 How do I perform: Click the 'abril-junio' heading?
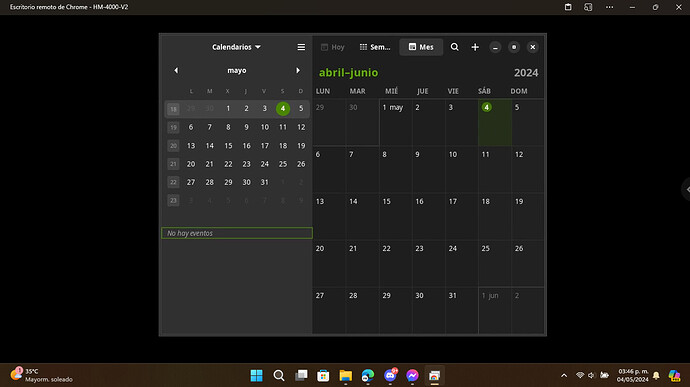(x=349, y=73)
